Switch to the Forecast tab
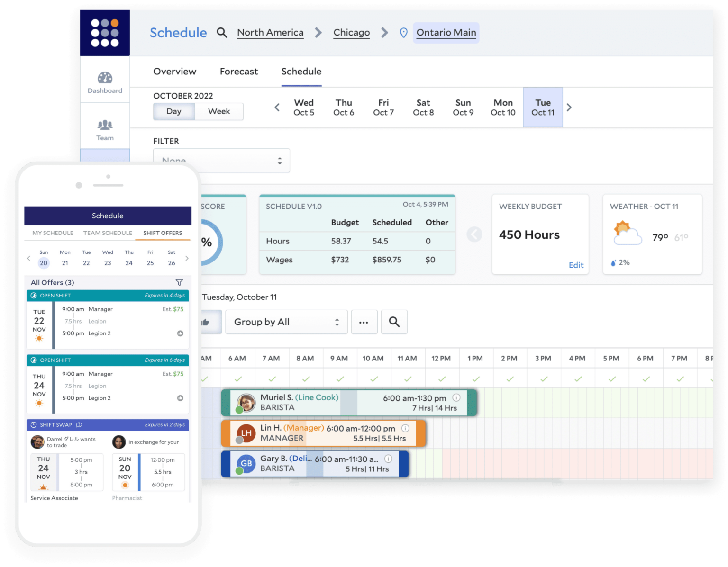This screenshot has width=728, height=567. (239, 72)
